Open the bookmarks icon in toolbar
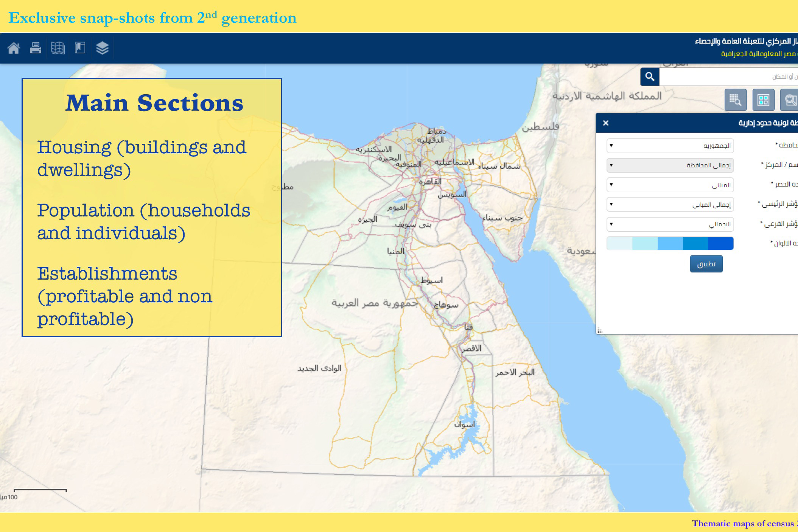Image resolution: width=798 pixels, height=532 pixels. (x=80, y=48)
